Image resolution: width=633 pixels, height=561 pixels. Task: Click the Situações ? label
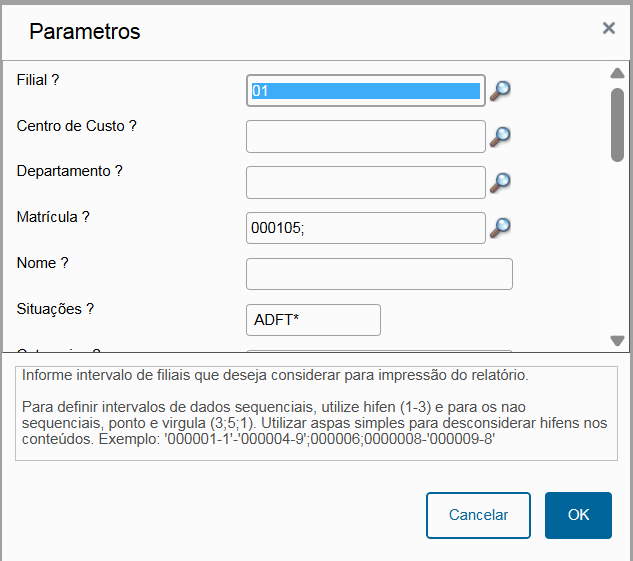click(55, 309)
